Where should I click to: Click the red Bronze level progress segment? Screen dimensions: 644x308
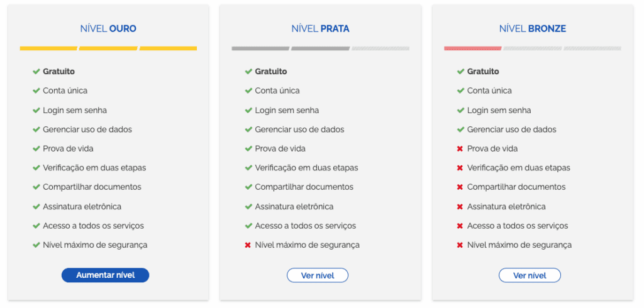coord(473,48)
